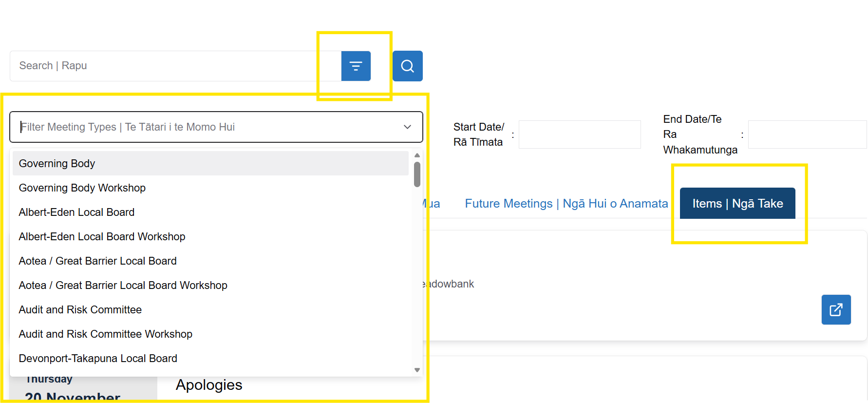
Task: Open the Filter Meeting Types combo box
Action: pyautogui.click(x=214, y=127)
